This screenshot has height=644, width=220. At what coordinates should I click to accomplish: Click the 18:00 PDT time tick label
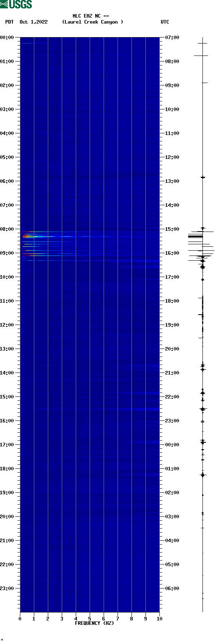[x=7, y=469]
